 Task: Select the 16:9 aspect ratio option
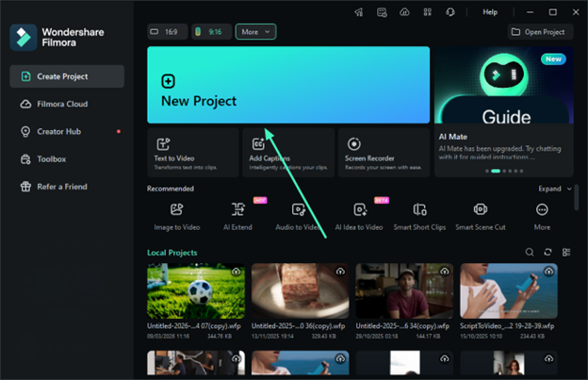coord(167,32)
